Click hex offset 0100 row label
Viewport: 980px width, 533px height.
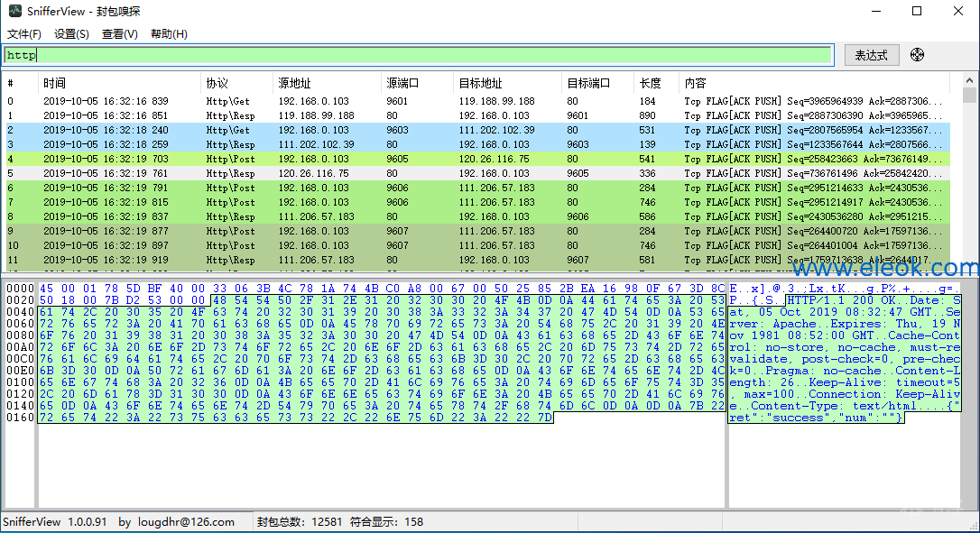(20, 382)
